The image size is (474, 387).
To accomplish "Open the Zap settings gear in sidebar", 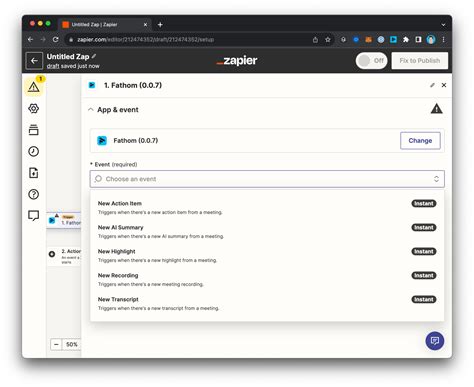I will pos(34,108).
